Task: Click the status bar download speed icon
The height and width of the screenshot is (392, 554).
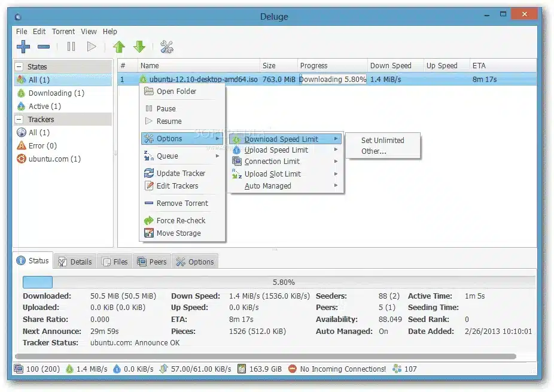Action: coord(69,369)
